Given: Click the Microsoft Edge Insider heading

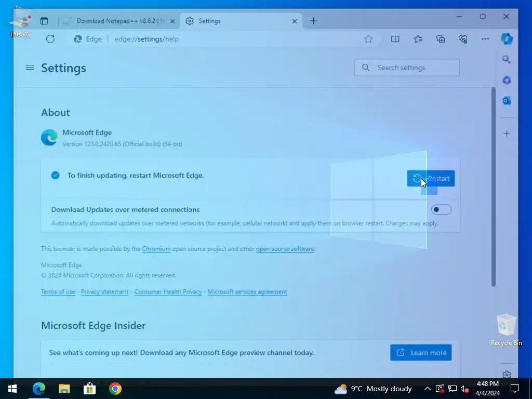Looking at the screenshot, I should point(94,325).
